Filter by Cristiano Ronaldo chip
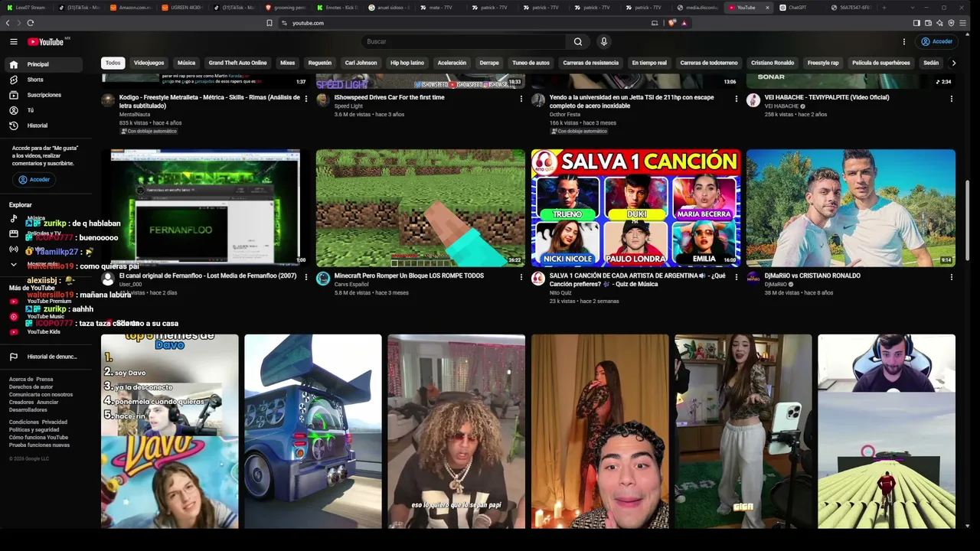 click(773, 63)
